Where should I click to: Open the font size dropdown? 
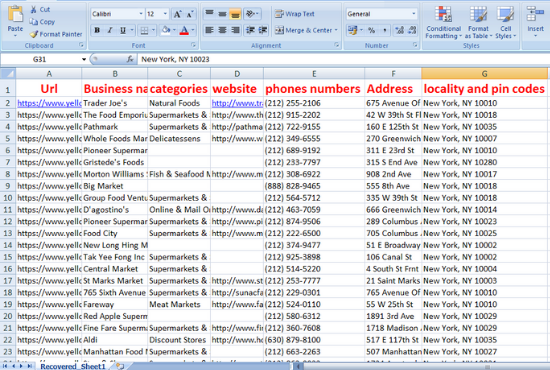165,14
